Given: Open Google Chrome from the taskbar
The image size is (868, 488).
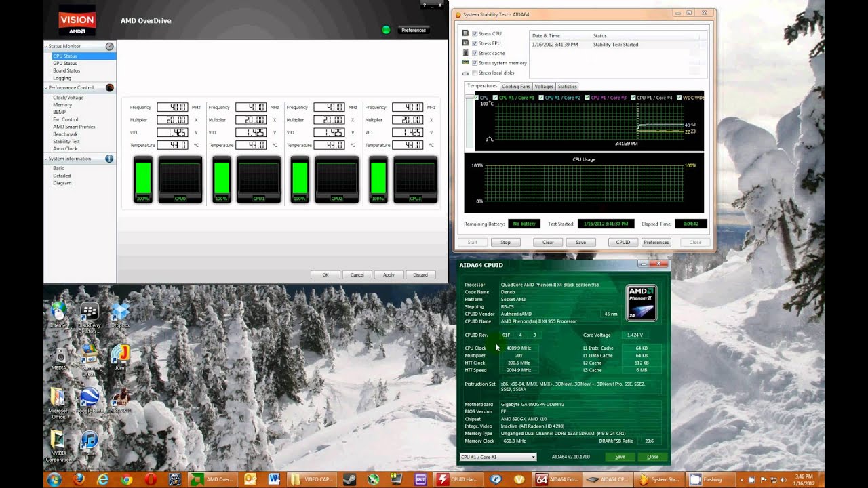Looking at the screenshot, I should click(x=127, y=479).
